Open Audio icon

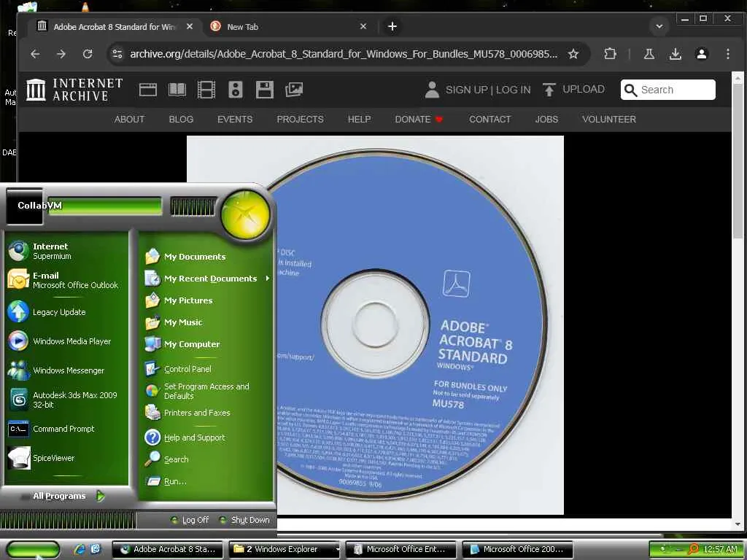(236, 90)
